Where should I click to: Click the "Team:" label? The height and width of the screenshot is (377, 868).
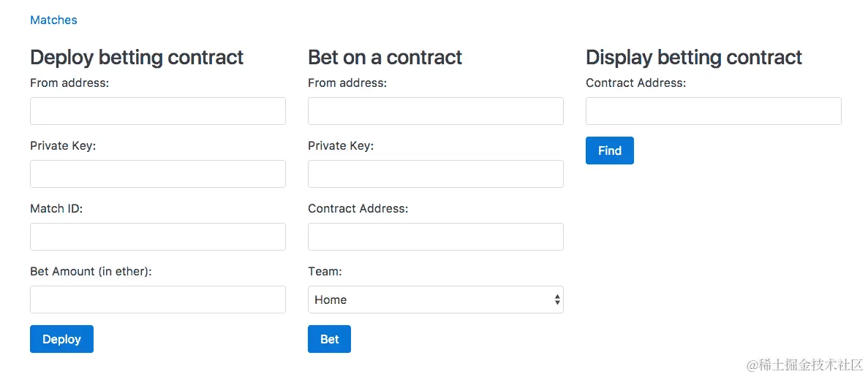[x=325, y=271]
